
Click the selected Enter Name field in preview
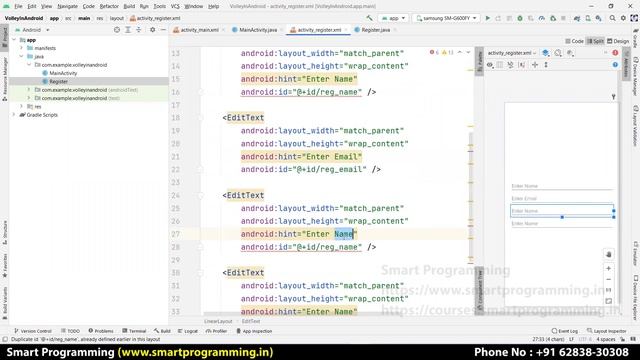coord(562,211)
